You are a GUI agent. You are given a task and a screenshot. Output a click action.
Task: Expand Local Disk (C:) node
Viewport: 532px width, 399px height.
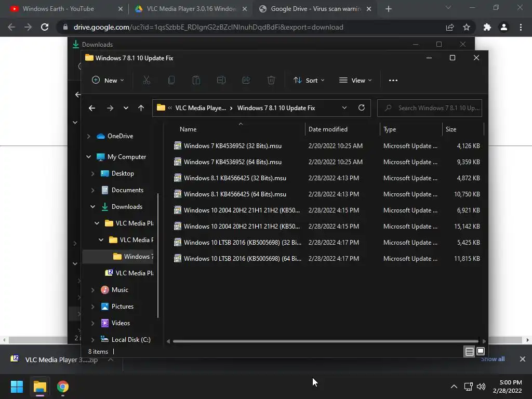pyautogui.click(x=92, y=340)
